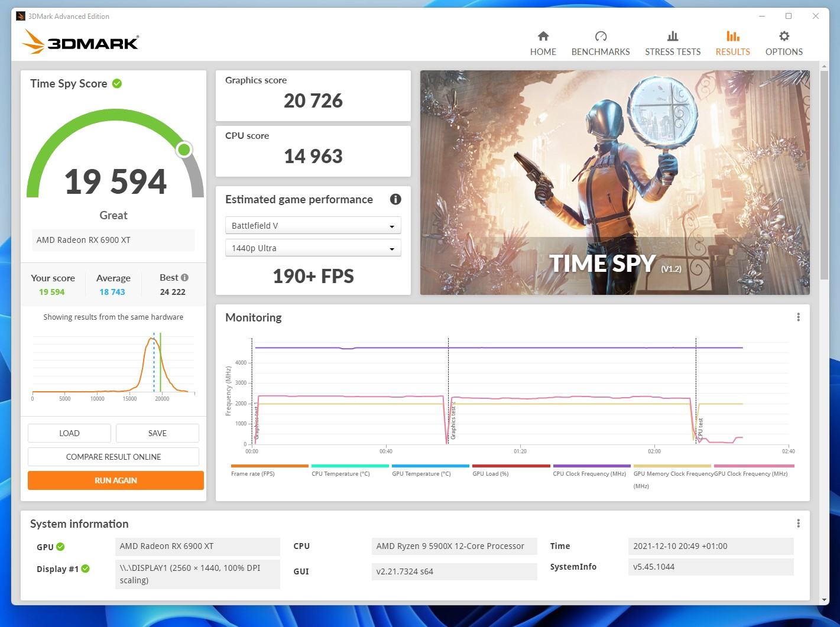
Task: Click the SystemInfo version v5.45.1044
Action: click(x=711, y=567)
